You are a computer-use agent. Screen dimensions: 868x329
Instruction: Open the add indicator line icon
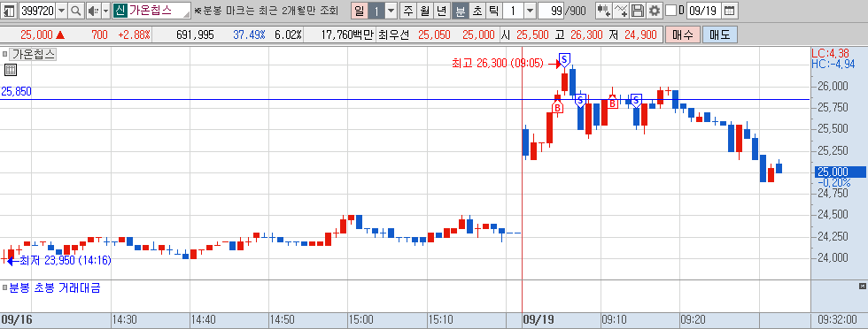[622, 10]
